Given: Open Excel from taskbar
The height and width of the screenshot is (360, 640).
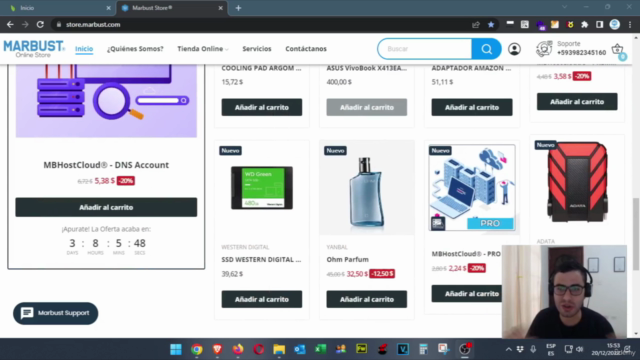Looking at the screenshot, I should (x=320, y=349).
